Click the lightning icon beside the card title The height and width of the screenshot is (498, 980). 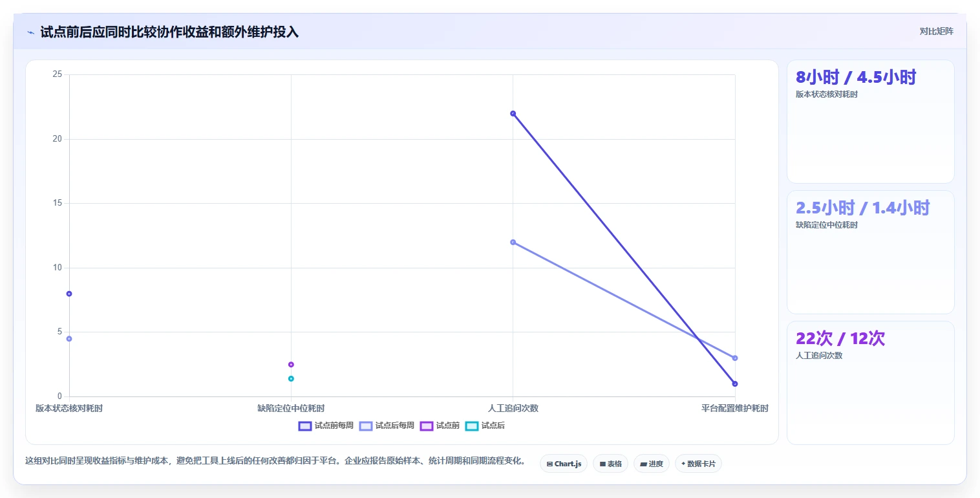[30, 32]
